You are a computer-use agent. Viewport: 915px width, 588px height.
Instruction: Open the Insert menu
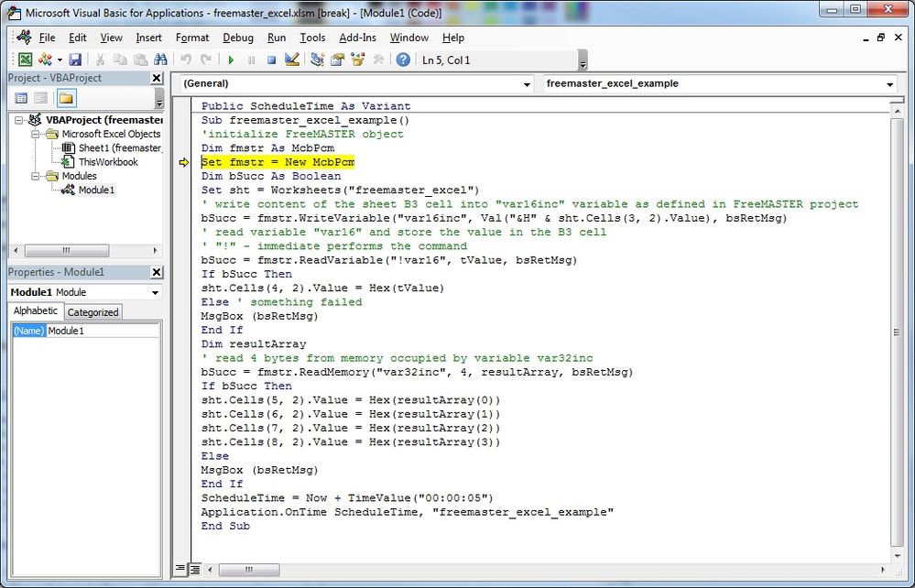(x=148, y=38)
